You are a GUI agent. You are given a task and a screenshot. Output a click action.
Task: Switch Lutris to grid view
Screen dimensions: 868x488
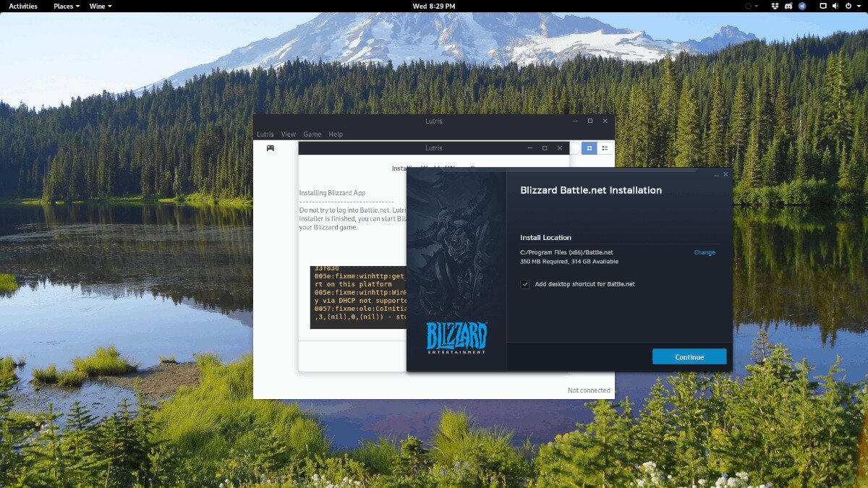pos(590,148)
